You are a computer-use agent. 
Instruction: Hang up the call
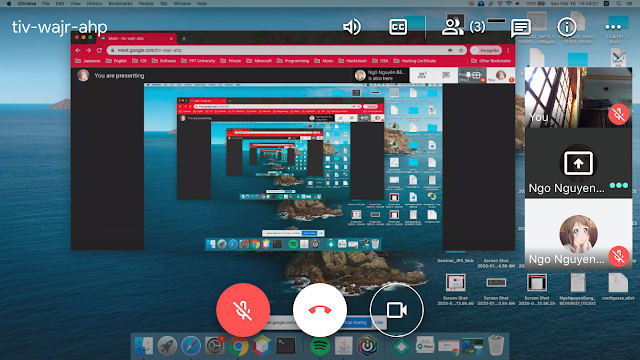click(320, 310)
